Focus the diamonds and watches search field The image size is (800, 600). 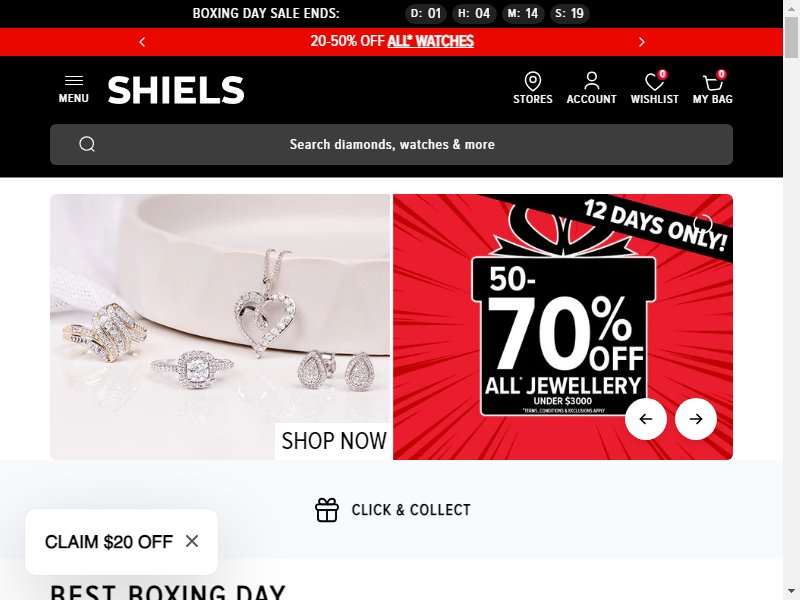coord(391,144)
